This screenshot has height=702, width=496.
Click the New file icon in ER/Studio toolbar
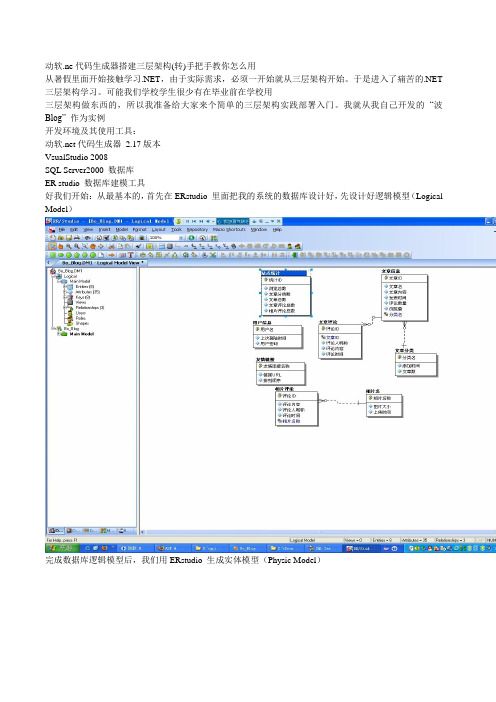[52, 238]
